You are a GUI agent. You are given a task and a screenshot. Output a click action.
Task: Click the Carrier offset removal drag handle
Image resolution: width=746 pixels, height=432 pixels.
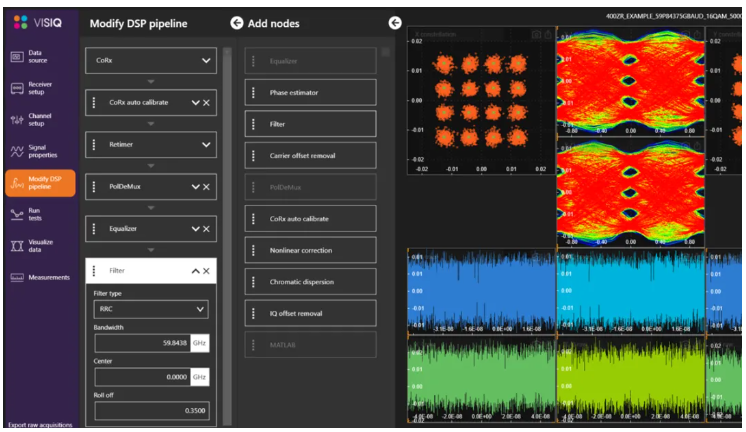(253, 156)
